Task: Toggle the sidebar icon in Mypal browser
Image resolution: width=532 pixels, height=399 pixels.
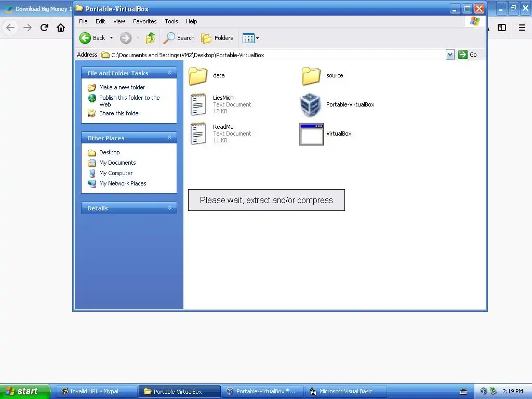Action: coord(502,28)
